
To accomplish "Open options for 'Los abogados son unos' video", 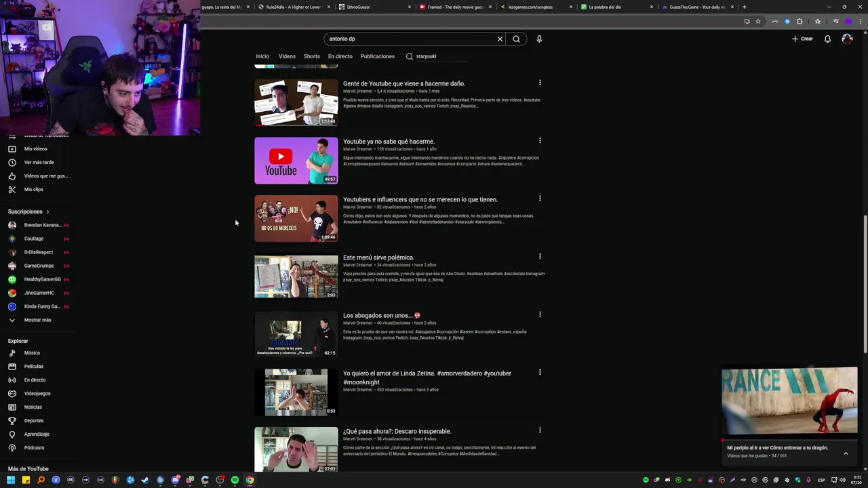I will point(540,314).
